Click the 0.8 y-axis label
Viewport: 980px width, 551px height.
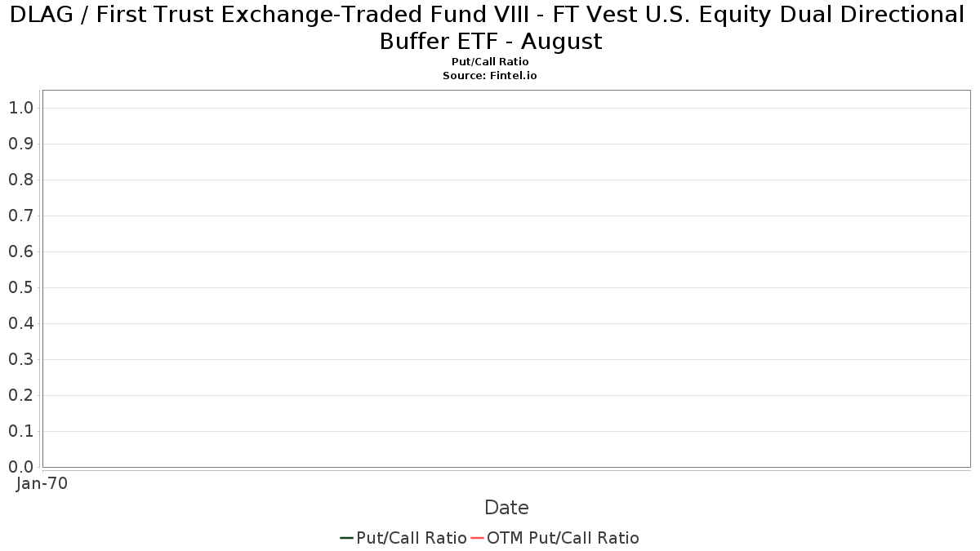20,180
